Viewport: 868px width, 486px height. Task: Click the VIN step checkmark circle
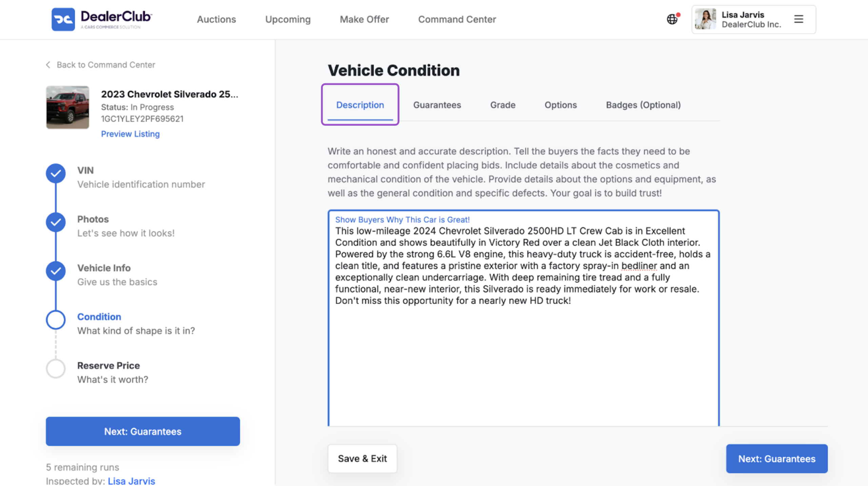point(56,174)
